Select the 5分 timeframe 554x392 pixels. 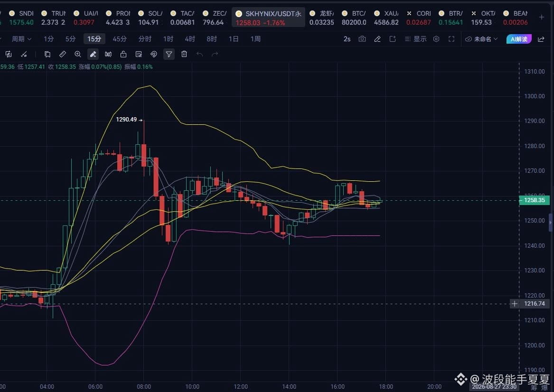(x=70, y=39)
